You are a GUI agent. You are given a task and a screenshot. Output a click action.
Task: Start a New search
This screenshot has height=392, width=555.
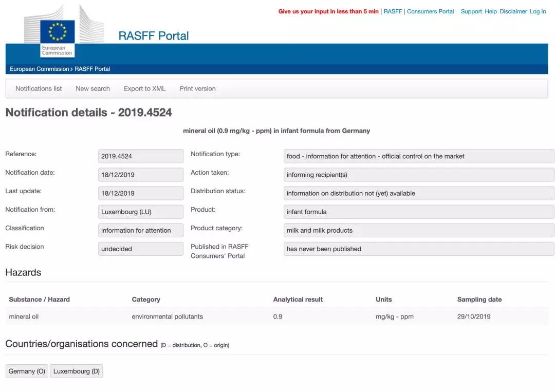(x=92, y=88)
